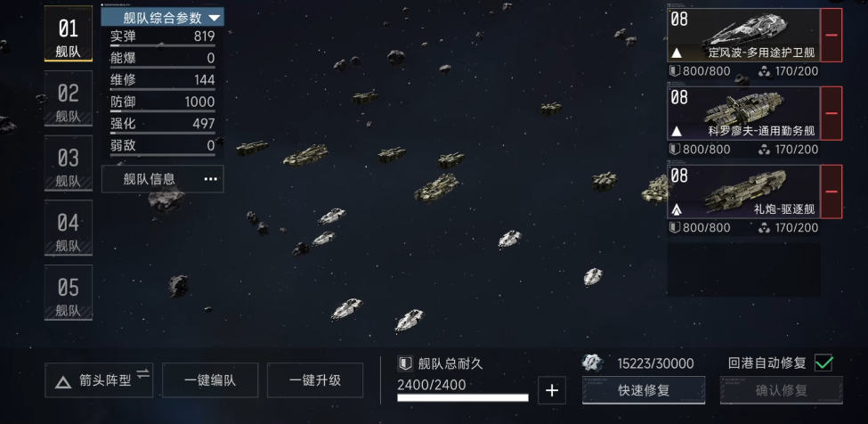Switch to the 02 舰队 tab

tap(68, 99)
